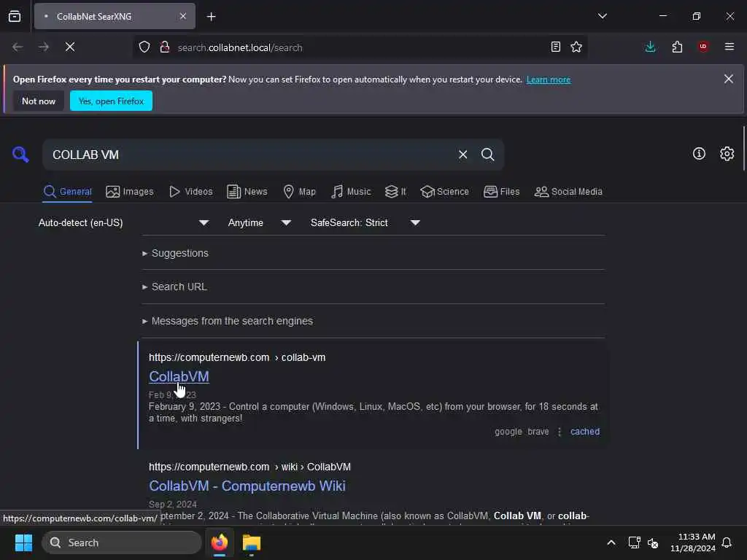This screenshot has width=747, height=560.
Task: Show hidden system tray icons
Action: pyautogui.click(x=611, y=542)
